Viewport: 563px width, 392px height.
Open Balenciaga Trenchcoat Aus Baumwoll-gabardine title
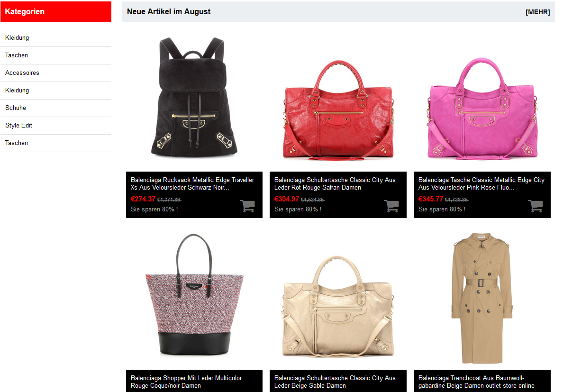(x=476, y=382)
